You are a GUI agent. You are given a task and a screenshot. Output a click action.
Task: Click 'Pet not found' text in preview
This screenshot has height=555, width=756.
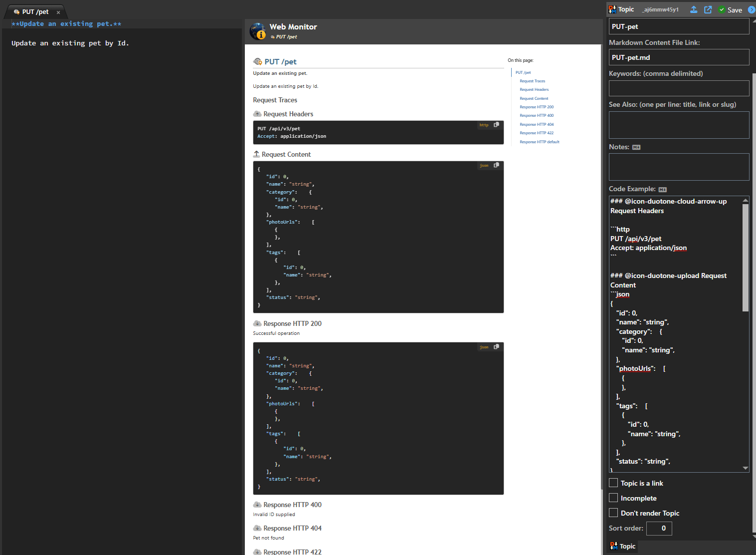(x=268, y=538)
